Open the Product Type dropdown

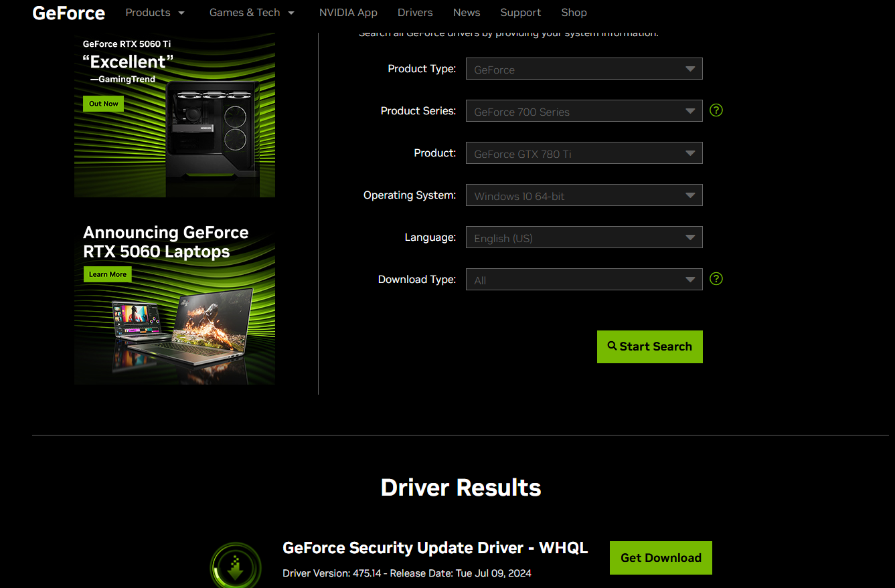pyautogui.click(x=584, y=69)
